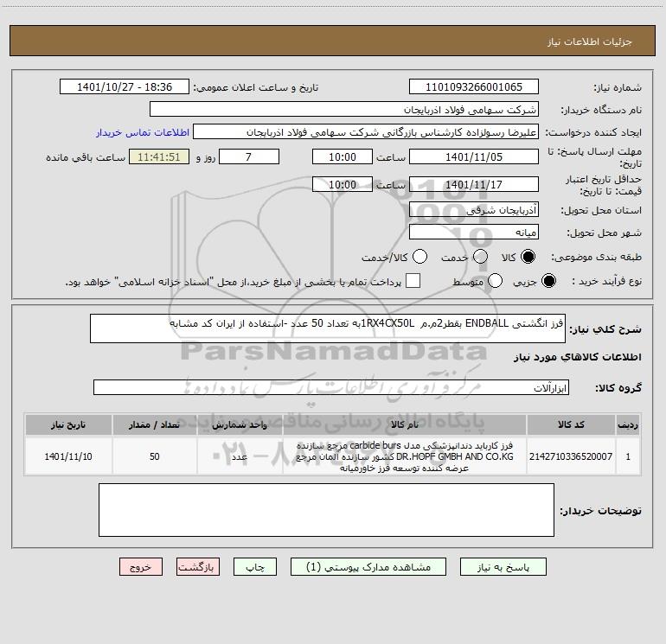666x644 pixels.
Task: Click the request number field
Action: 474,87
